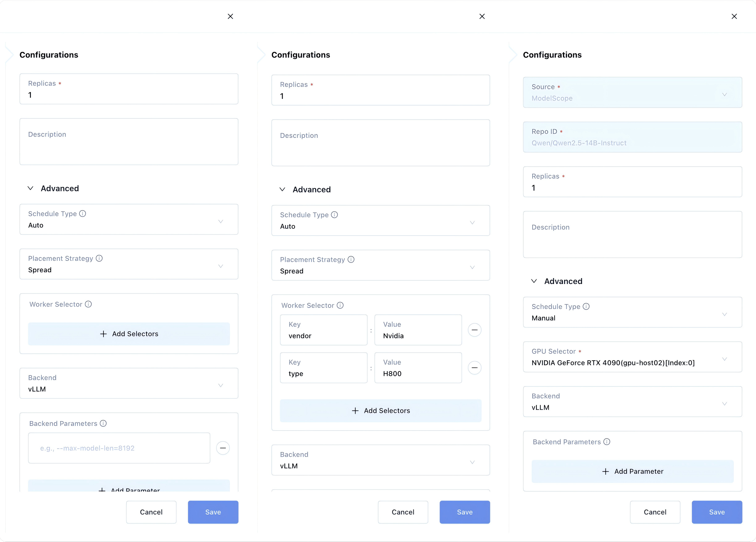Open Schedule Type dropdown set to Manual
This screenshot has height=542, width=756.
point(632,312)
